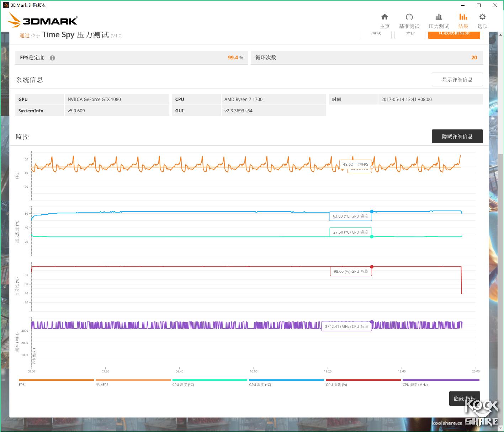Expand 显示详细信息 for system info

pyautogui.click(x=457, y=79)
